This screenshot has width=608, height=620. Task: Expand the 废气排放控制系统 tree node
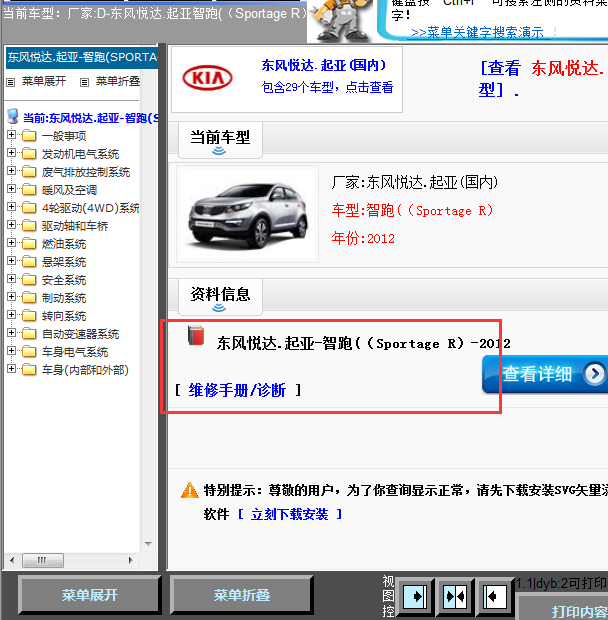tap(11, 171)
